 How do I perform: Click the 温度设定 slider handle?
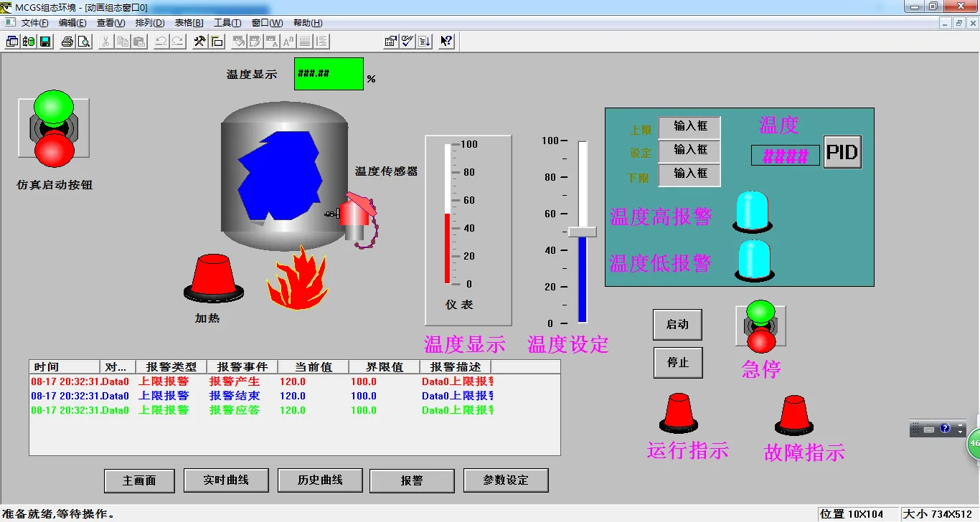tap(583, 232)
